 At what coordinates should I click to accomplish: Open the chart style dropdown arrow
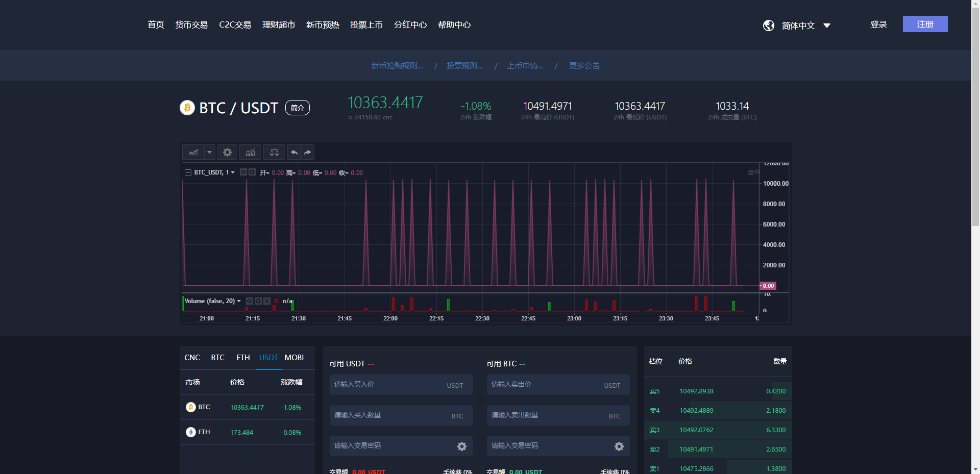point(209,152)
